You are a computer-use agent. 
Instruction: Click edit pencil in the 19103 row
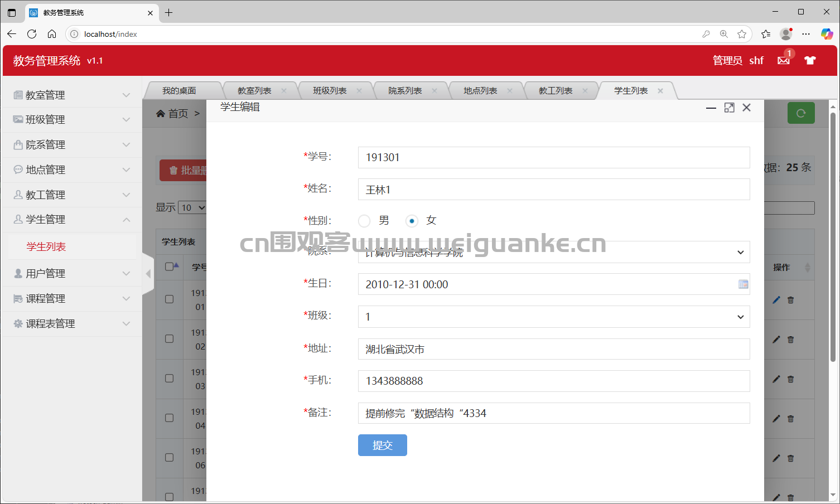(x=776, y=379)
